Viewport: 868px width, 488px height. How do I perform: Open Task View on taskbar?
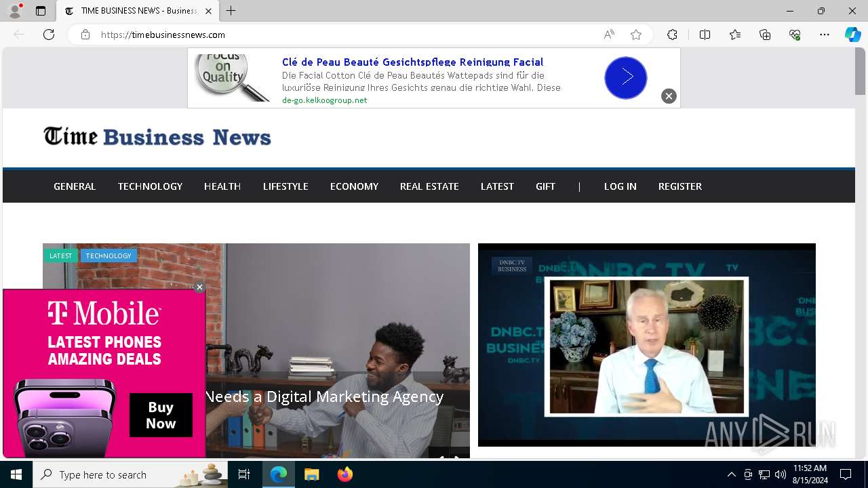coord(245,474)
